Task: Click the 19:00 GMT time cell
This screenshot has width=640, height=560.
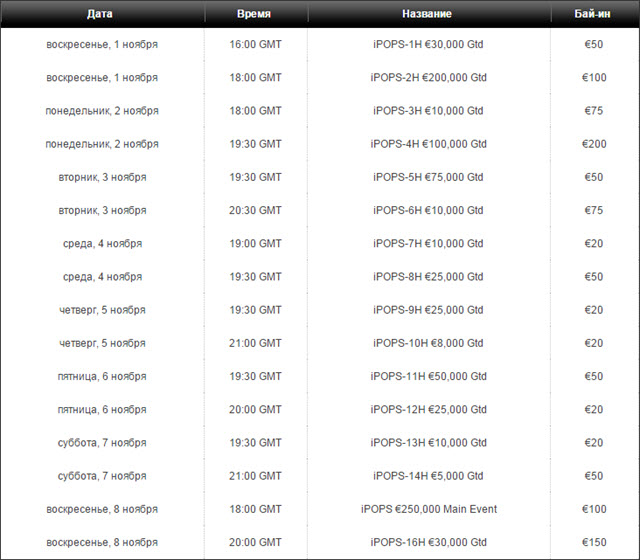Action: (256, 244)
